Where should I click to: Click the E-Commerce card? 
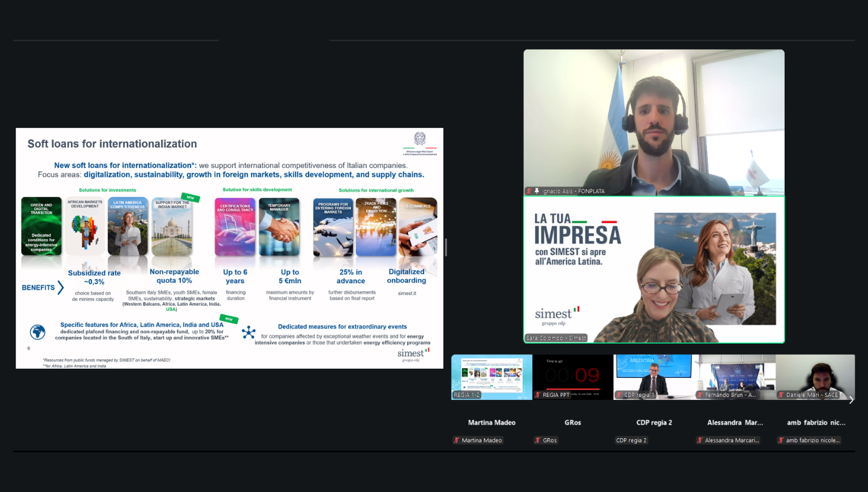pyautogui.click(x=418, y=227)
